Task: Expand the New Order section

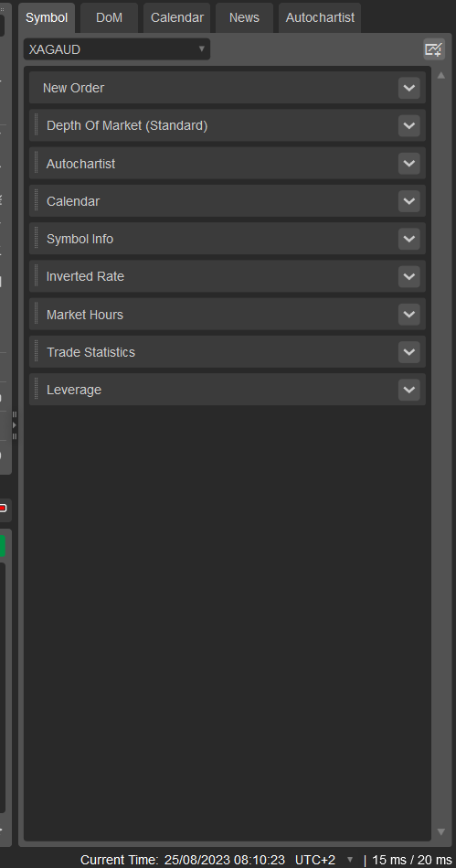Action: (x=409, y=88)
